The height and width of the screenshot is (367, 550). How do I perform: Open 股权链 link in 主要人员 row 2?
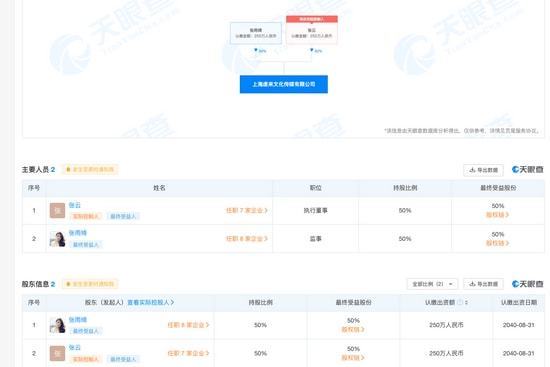497,243
